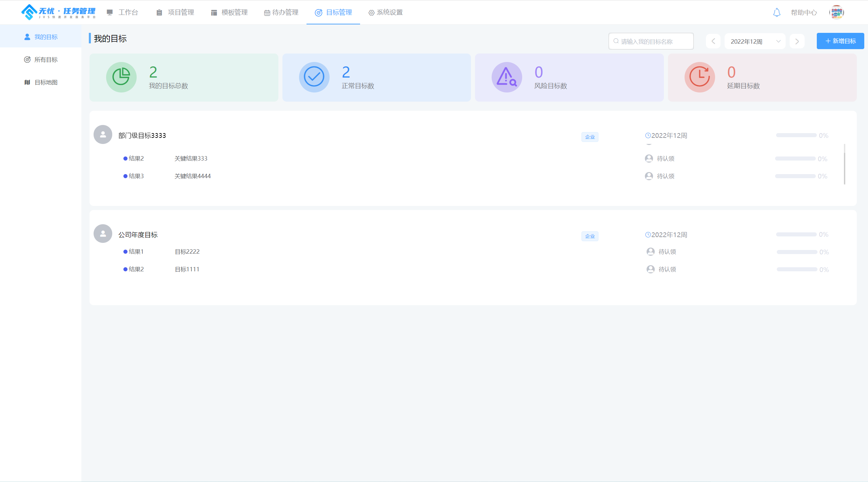Viewport: 868px width, 482px height.
Task: Open the 帮助中心 link
Action: coord(804,13)
